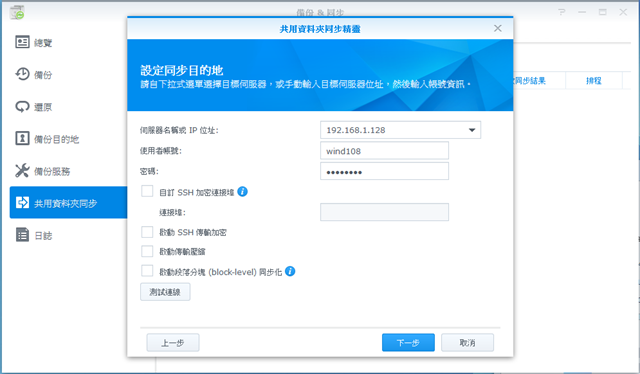Click the 共用資料夾同步精靈 dialog title
Image resolution: width=640 pixels, height=374 pixels.
[x=320, y=29]
